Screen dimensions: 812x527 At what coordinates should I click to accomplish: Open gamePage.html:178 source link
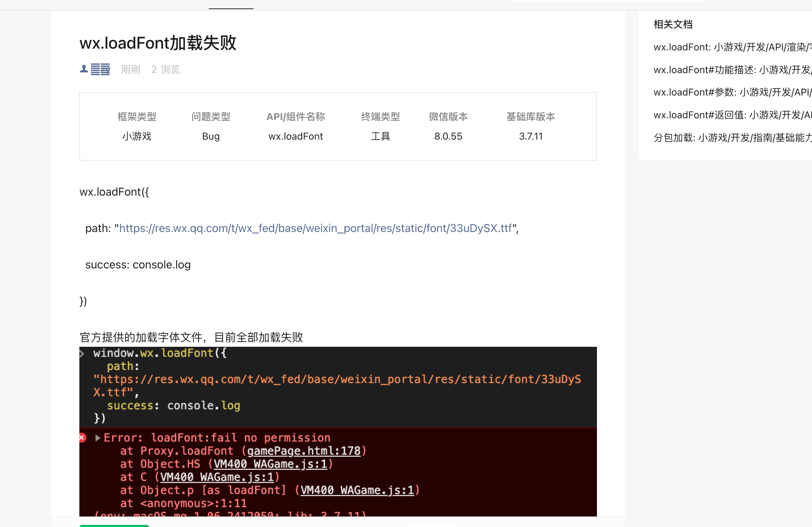point(304,451)
